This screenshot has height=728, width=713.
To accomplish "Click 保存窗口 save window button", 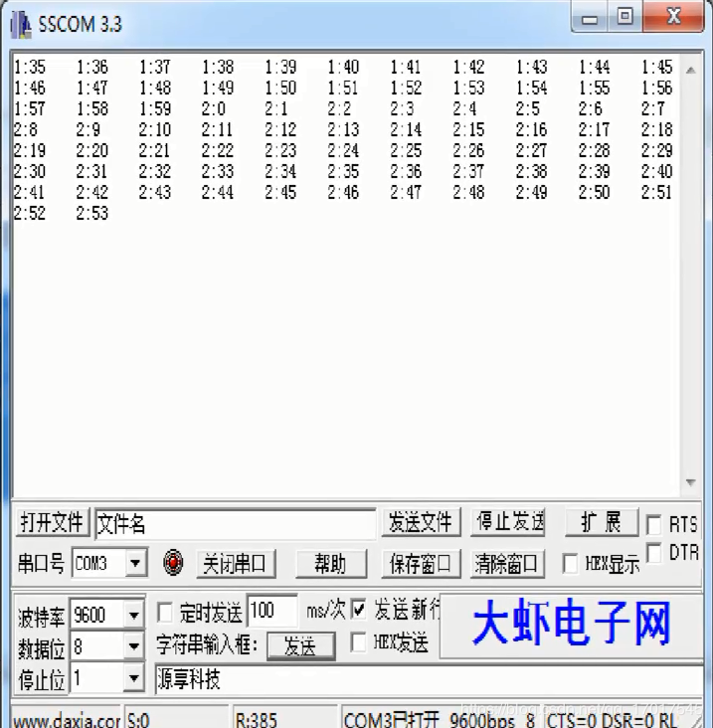I will point(421,564).
